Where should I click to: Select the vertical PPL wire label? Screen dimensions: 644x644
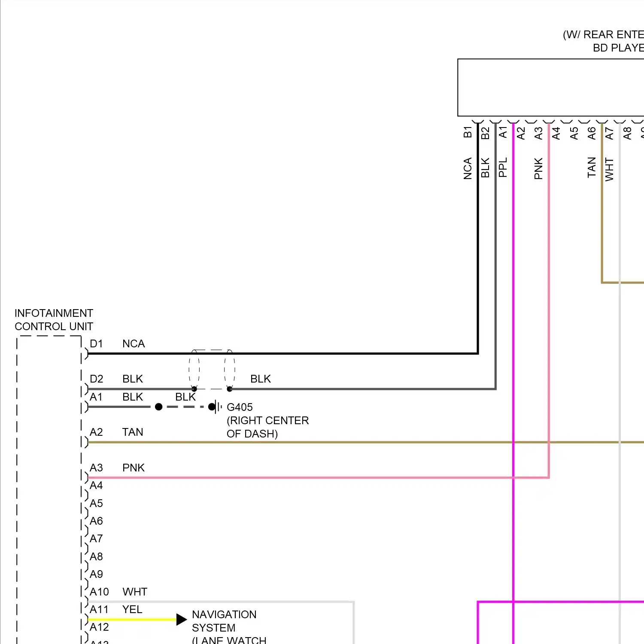[x=503, y=167]
